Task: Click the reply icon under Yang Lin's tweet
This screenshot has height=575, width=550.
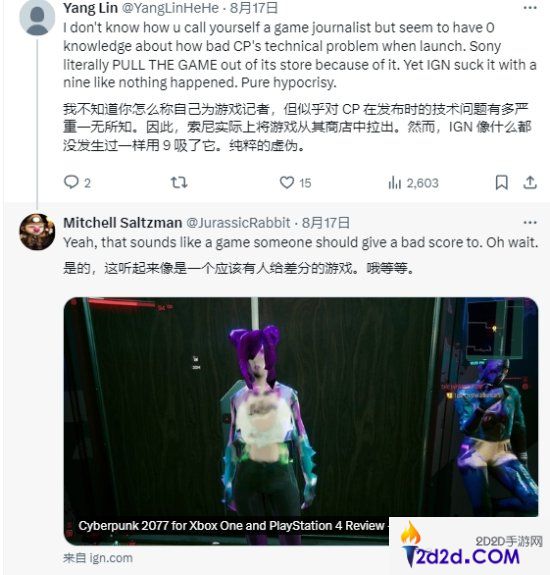Action: point(71,182)
